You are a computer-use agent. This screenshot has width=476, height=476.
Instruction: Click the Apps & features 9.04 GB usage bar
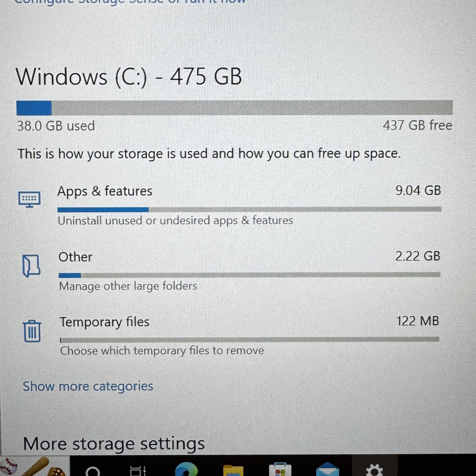(249, 209)
